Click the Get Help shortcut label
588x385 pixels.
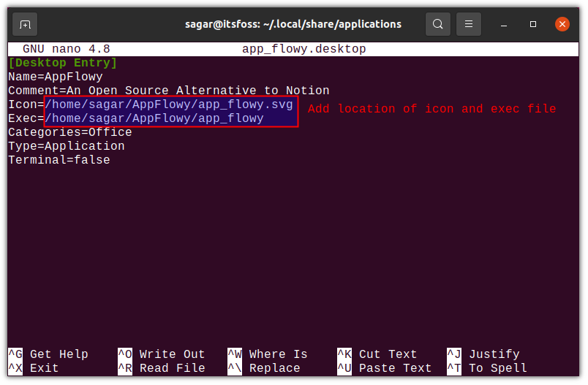[59, 354]
